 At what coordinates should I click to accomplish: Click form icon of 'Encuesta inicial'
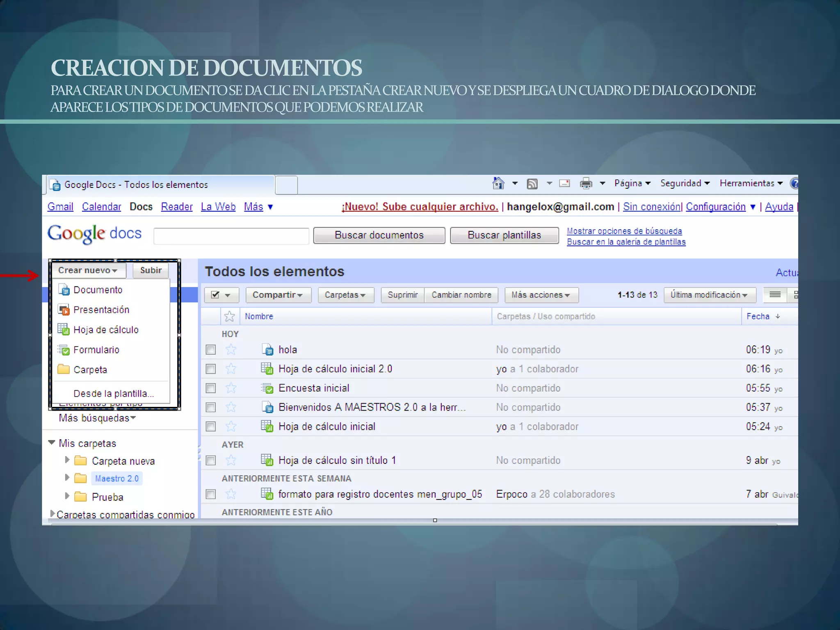267,388
